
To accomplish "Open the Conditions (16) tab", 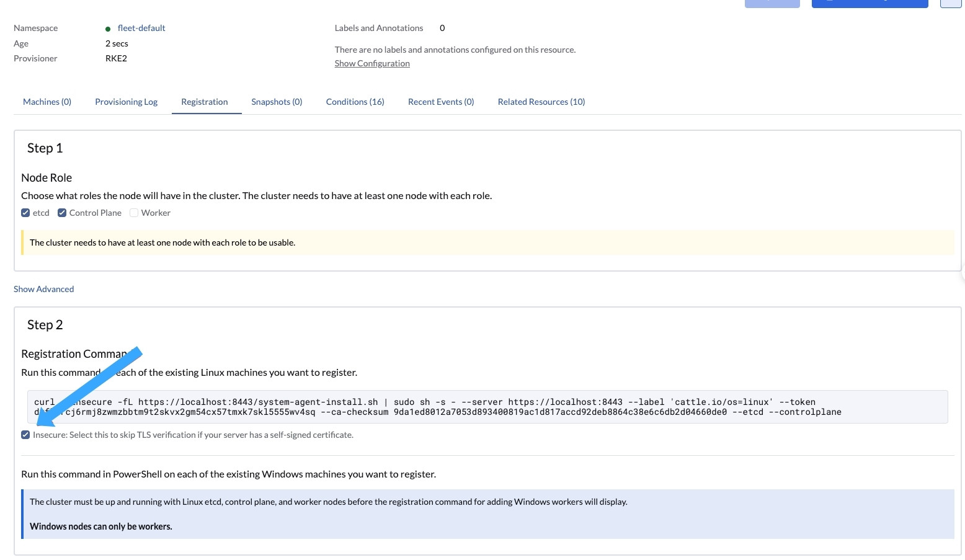I will [x=355, y=102].
